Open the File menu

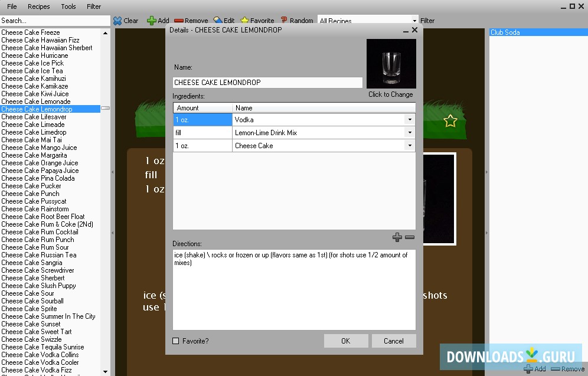tap(12, 6)
